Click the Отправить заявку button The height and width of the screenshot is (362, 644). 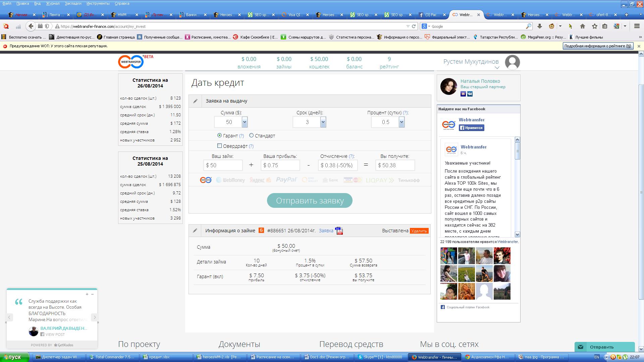pos(310,200)
